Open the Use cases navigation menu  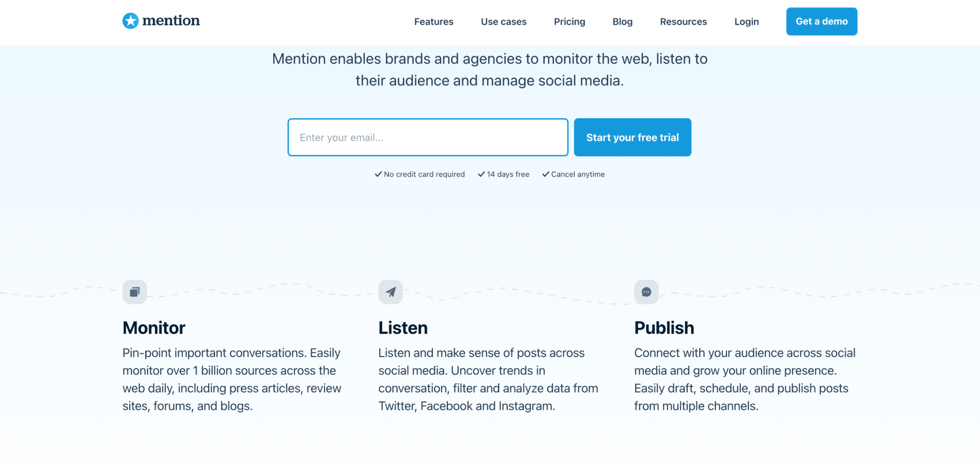(504, 21)
